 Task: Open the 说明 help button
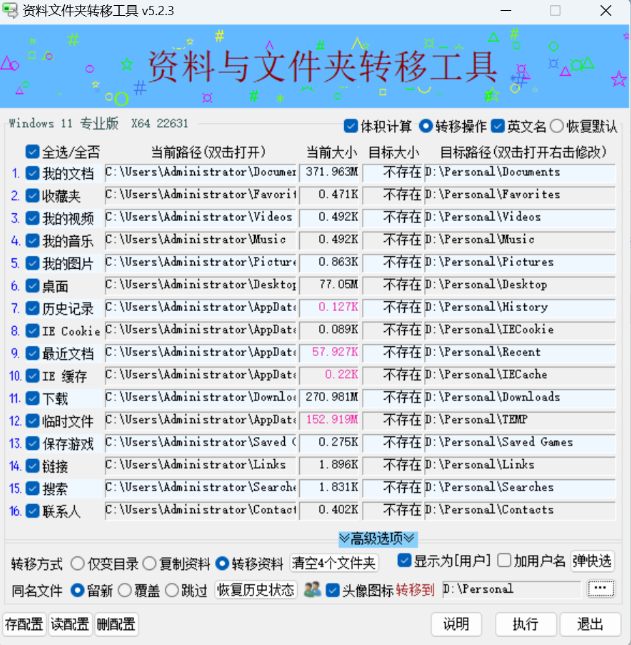coord(456,624)
